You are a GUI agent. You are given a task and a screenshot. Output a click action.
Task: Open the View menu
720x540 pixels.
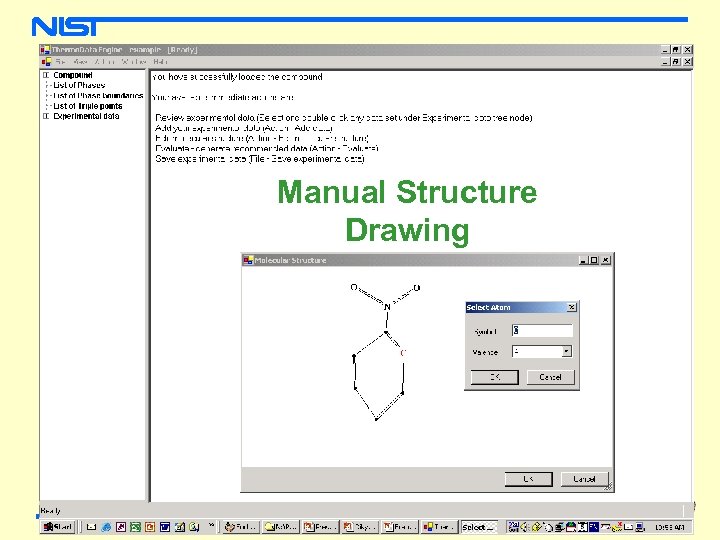80,62
